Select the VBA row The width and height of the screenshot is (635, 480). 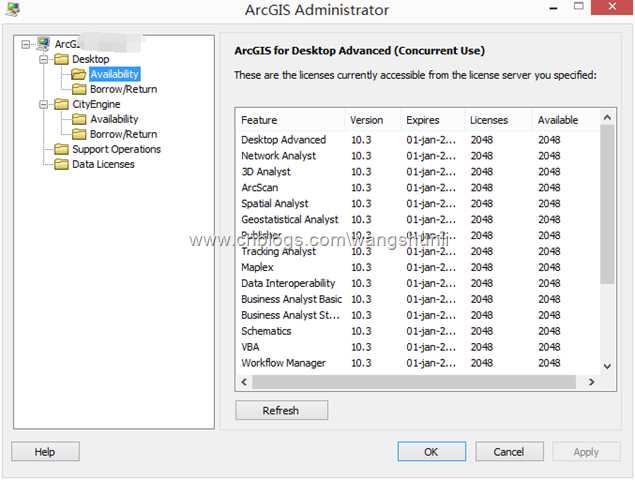point(417,347)
